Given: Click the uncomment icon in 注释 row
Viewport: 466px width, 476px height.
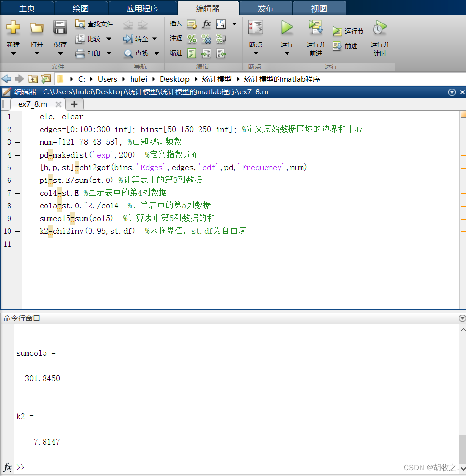Looking at the screenshot, I should [206, 39].
